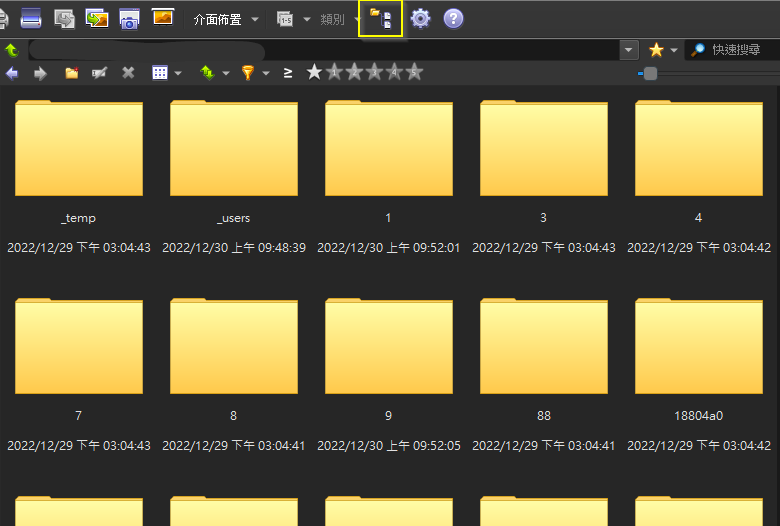Click the date under folder 8
This screenshot has height=526, width=780.
[x=234, y=446]
